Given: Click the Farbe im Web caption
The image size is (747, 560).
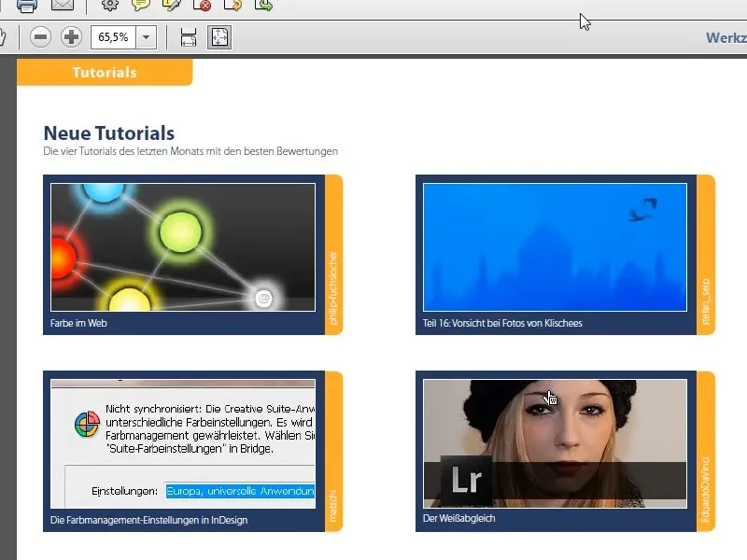Looking at the screenshot, I should coord(78,323).
